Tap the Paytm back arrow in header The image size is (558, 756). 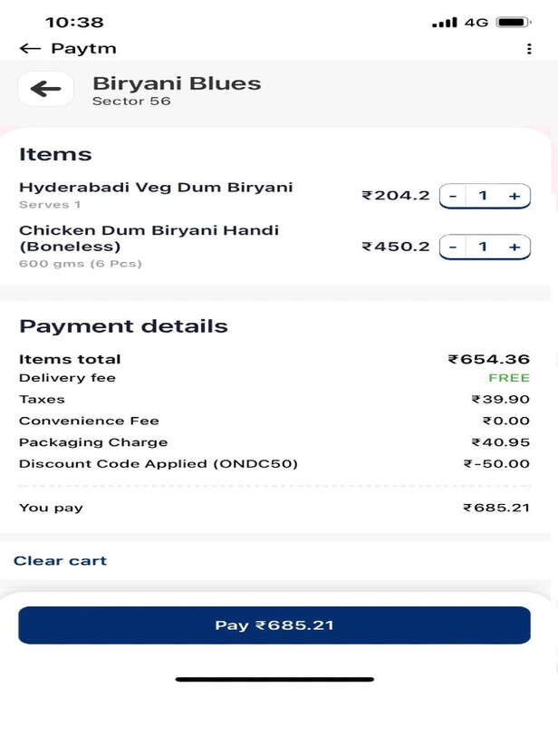click(x=30, y=49)
